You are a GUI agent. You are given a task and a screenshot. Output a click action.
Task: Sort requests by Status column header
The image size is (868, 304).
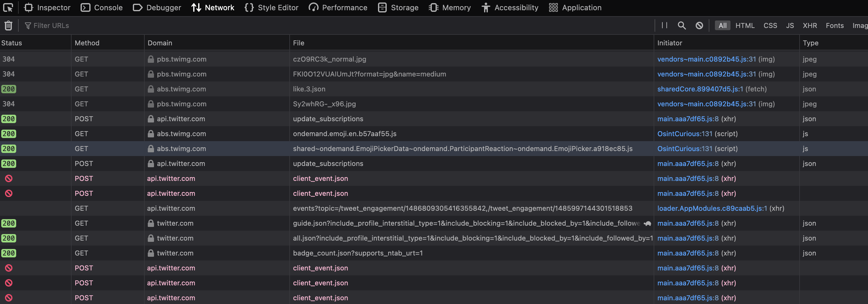tap(12, 43)
